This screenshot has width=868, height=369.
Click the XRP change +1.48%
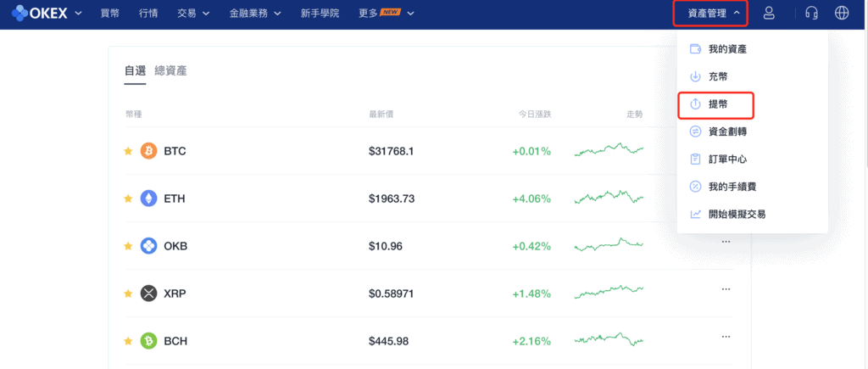[x=531, y=294]
